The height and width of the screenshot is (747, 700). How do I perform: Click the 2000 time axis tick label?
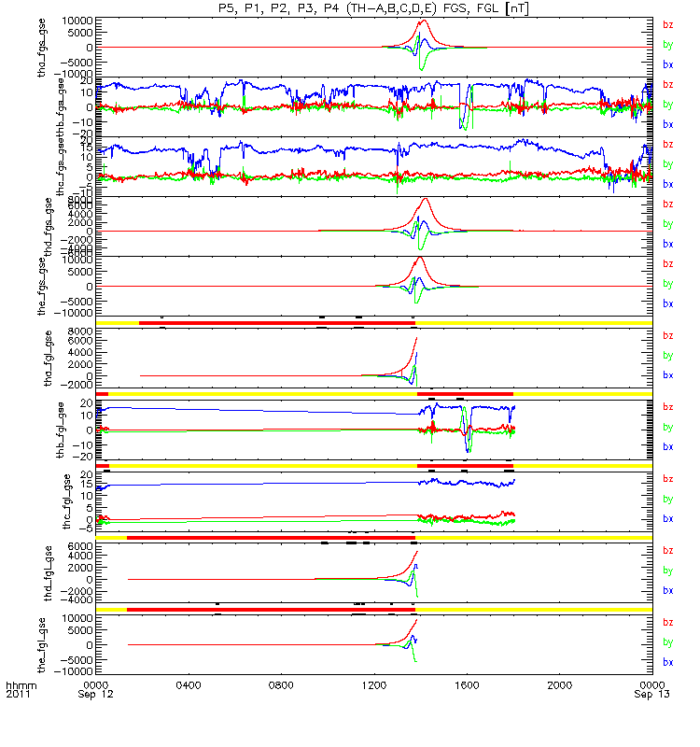click(x=559, y=685)
